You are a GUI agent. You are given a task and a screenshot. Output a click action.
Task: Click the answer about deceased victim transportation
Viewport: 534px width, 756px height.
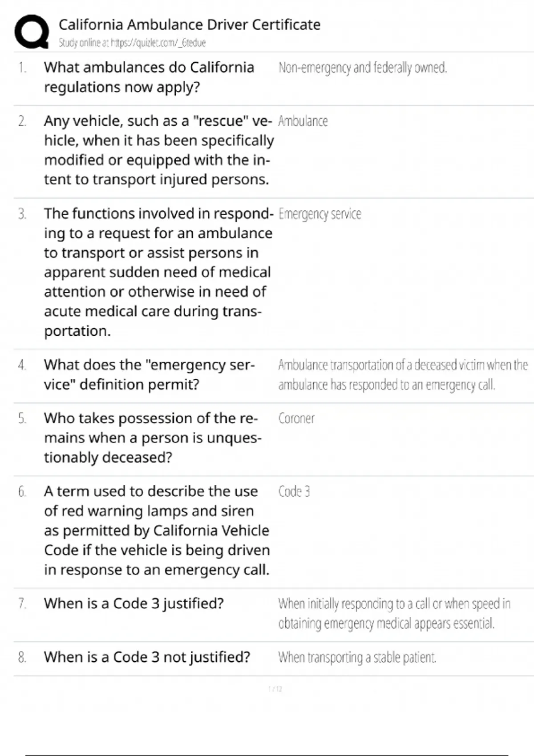[402, 374]
